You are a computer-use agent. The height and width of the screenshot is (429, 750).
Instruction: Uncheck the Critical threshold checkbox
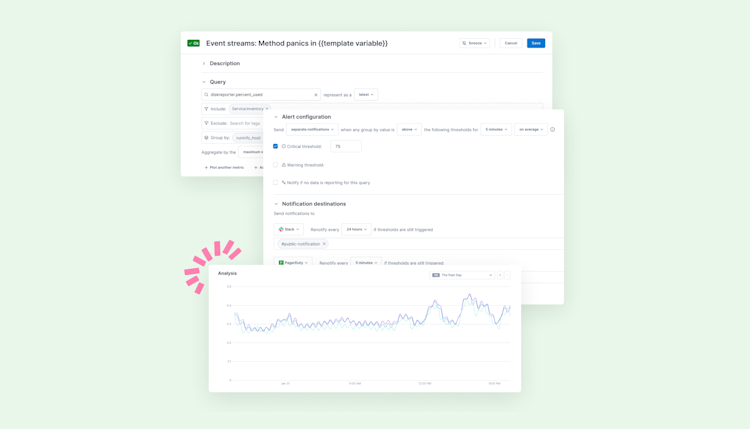coord(276,146)
